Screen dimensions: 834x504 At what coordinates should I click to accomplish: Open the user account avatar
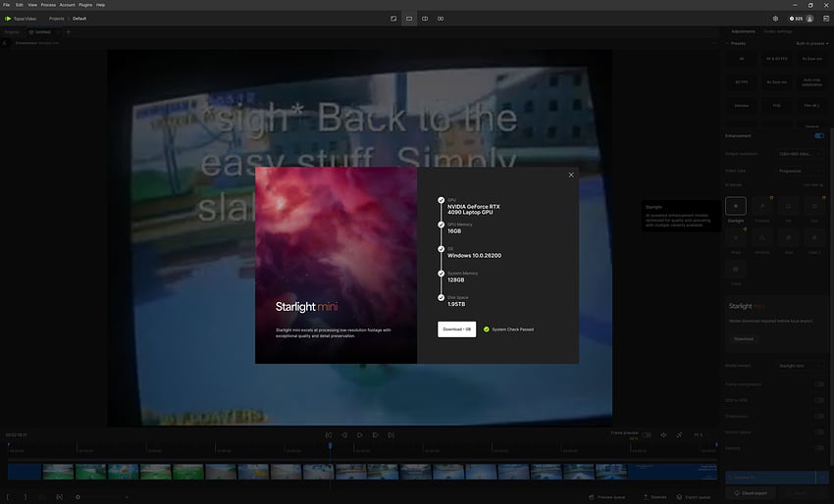coord(809,19)
